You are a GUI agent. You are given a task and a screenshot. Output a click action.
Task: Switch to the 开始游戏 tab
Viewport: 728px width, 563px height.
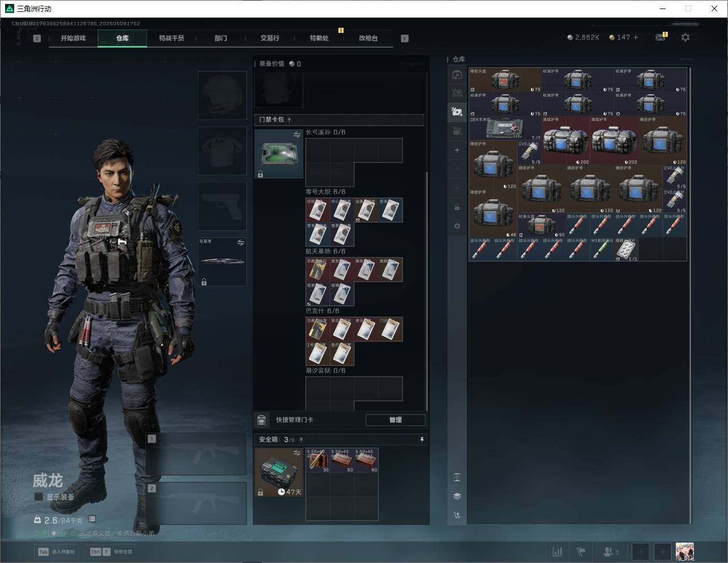coord(73,38)
